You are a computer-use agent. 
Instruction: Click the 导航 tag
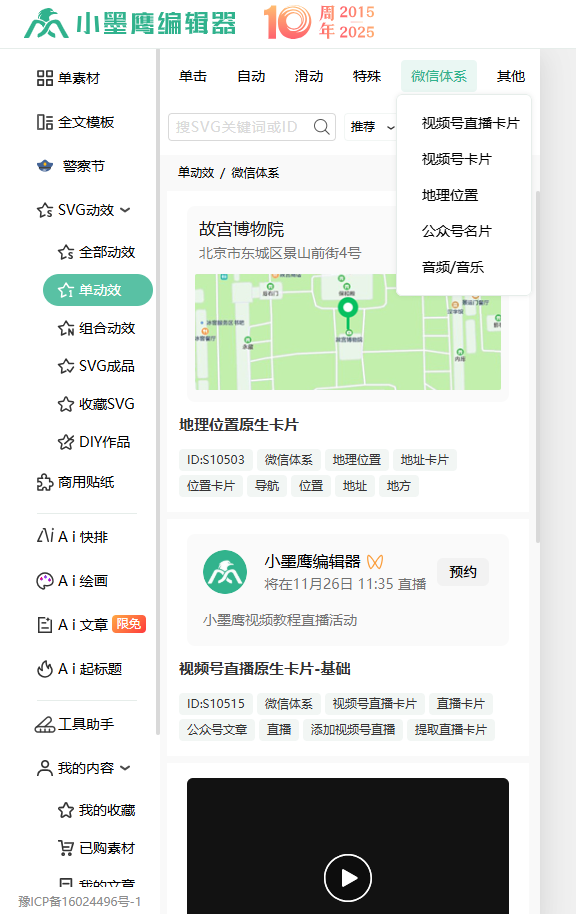[x=267, y=486]
